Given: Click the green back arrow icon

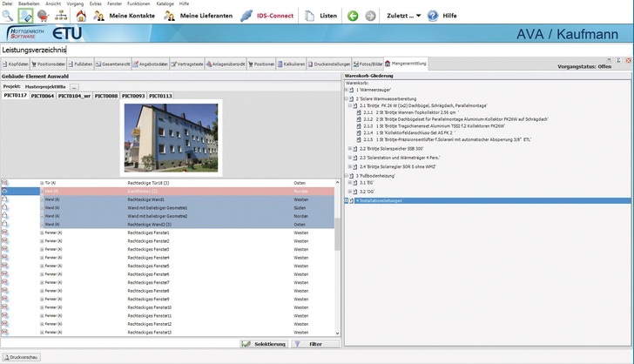Looking at the screenshot, I should (x=353, y=16).
